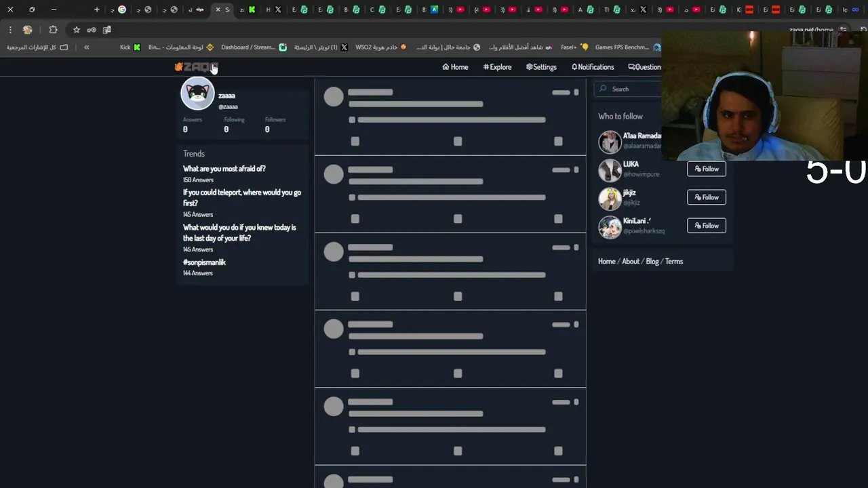View the Followers count on the profile
868x488 pixels.
pos(275,125)
